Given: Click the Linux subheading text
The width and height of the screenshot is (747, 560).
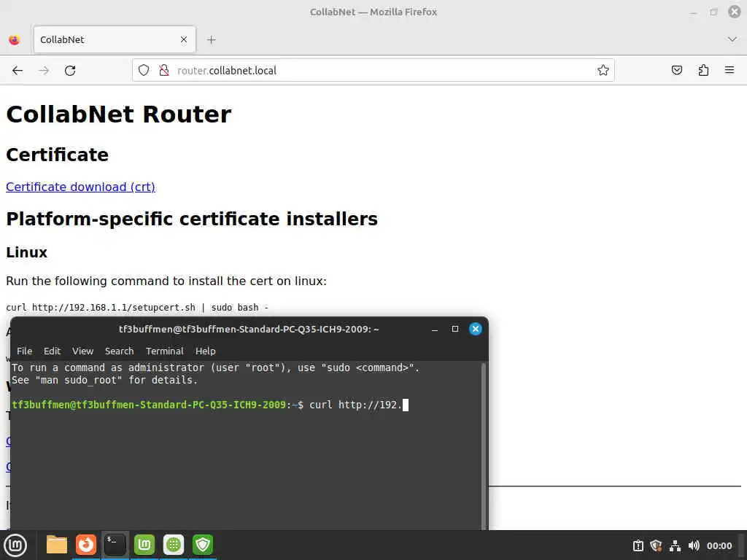Looking at the screenshot, I should tap(27, 252).
